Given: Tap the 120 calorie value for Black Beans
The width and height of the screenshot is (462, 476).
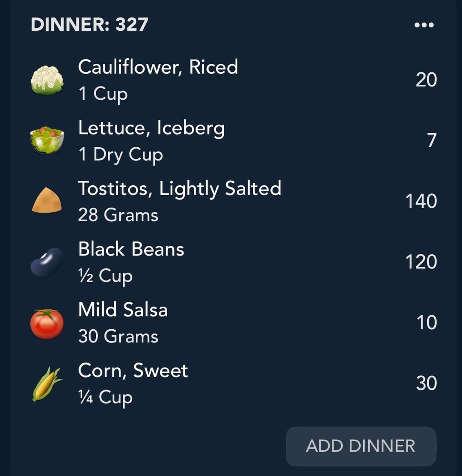Looking at the screenshot, I should click(421, 262).
